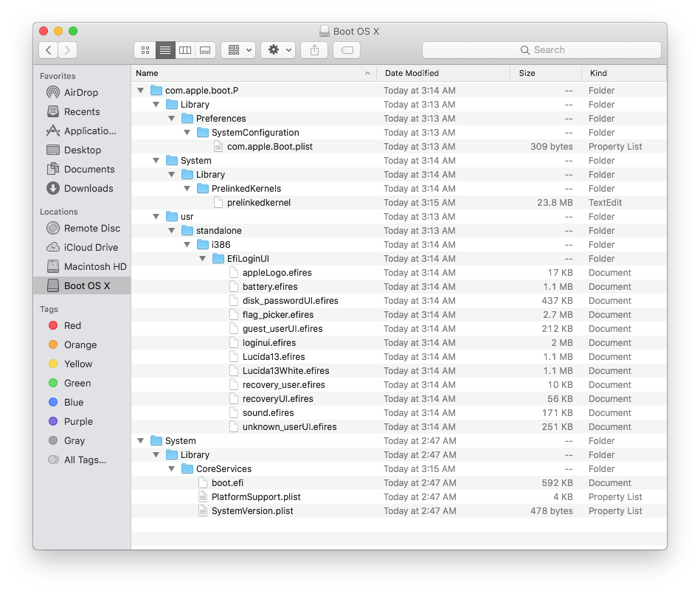Select recovery_user.efires file
Viewport: 700px width, 593px height.
click(398, 385)
